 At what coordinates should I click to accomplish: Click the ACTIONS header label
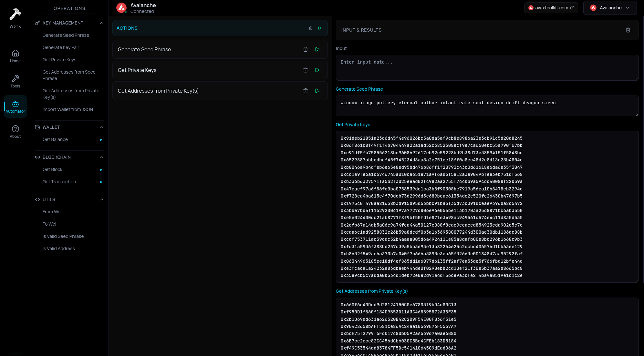pyautogui.click(x=127, y=28)
